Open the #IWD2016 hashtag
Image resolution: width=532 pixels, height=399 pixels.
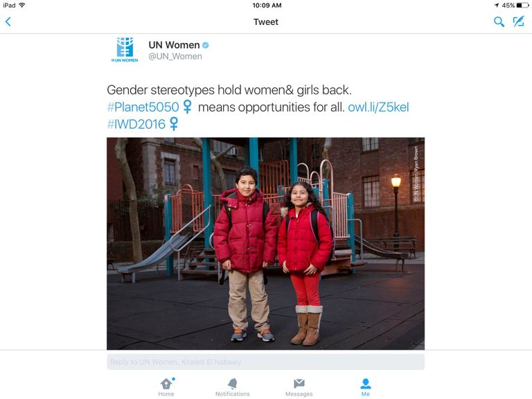point(136,124)
